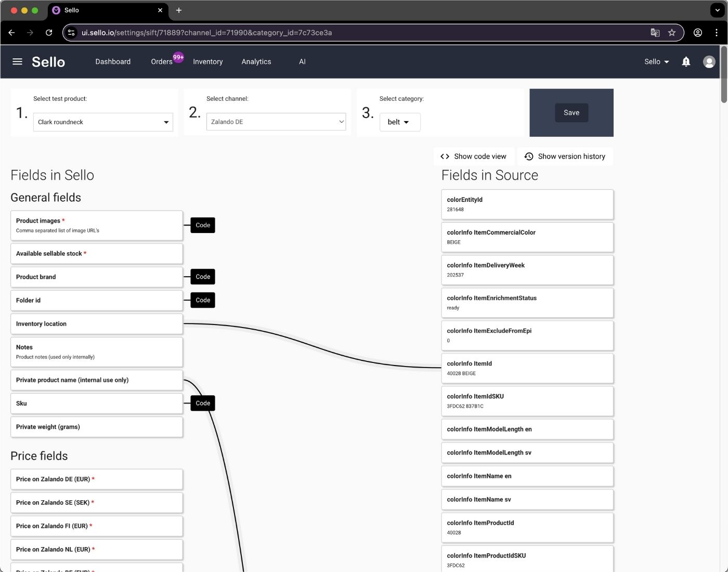Open a new browser tab with the plus icon
This screenshot has height=572, width=728.
tap(179, 10)
